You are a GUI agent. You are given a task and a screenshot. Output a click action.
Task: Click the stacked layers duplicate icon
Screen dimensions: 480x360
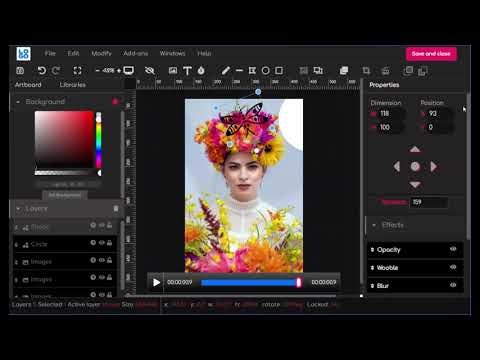[344, 70]
